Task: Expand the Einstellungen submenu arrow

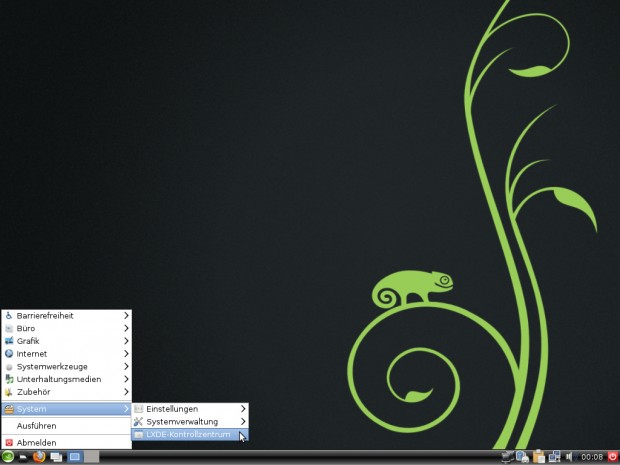Action: tap(243, 409)
